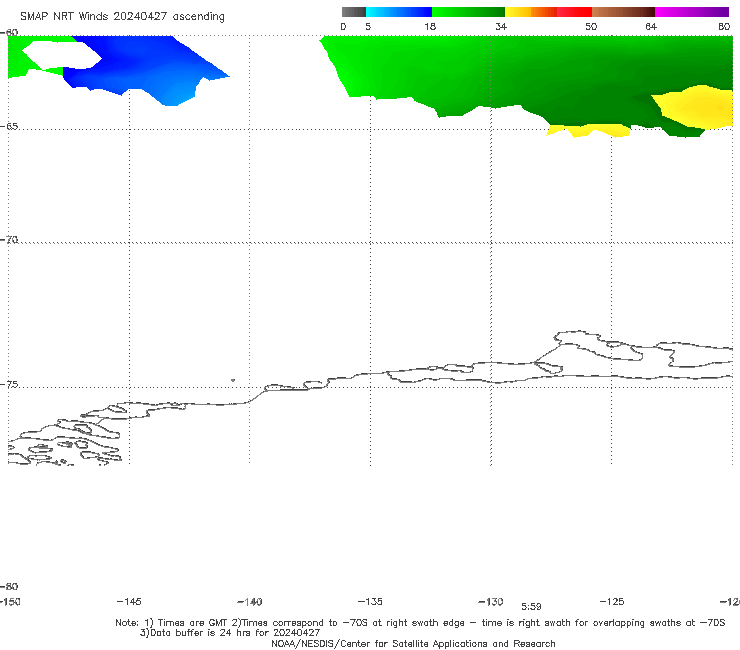
Task: Click the color bar label '50'
Action: point(591,27)
